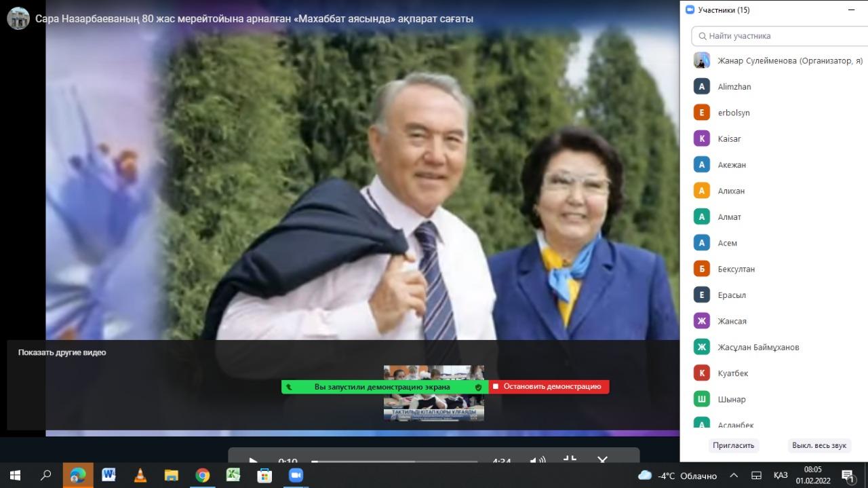Expand the hidden system tray icons

[x=734, y=476]
